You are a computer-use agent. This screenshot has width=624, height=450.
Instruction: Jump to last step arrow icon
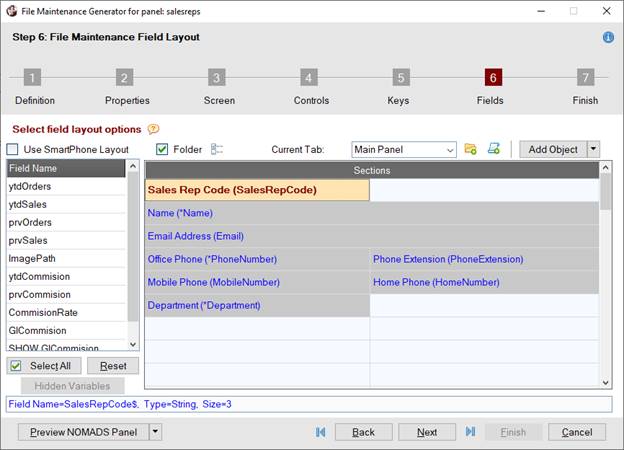[470, 432]
